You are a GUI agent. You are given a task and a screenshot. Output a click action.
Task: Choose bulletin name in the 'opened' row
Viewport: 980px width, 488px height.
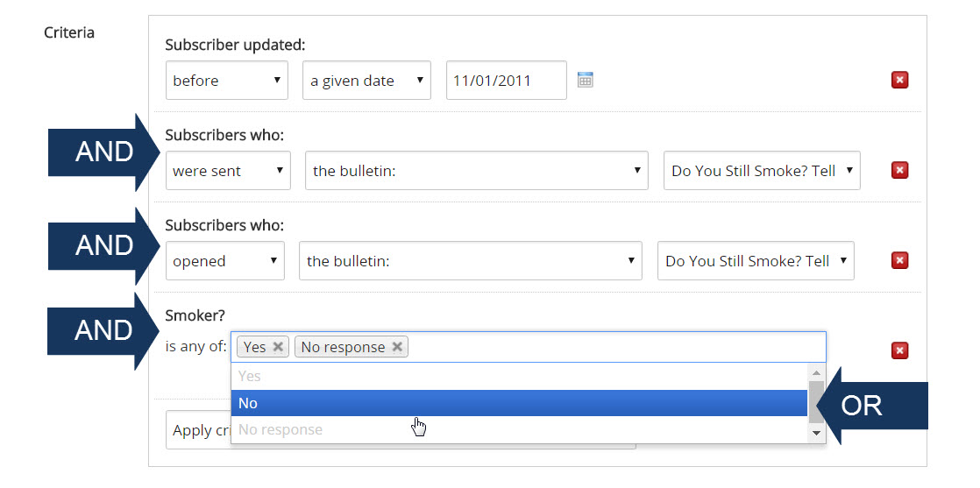(756, 261)
